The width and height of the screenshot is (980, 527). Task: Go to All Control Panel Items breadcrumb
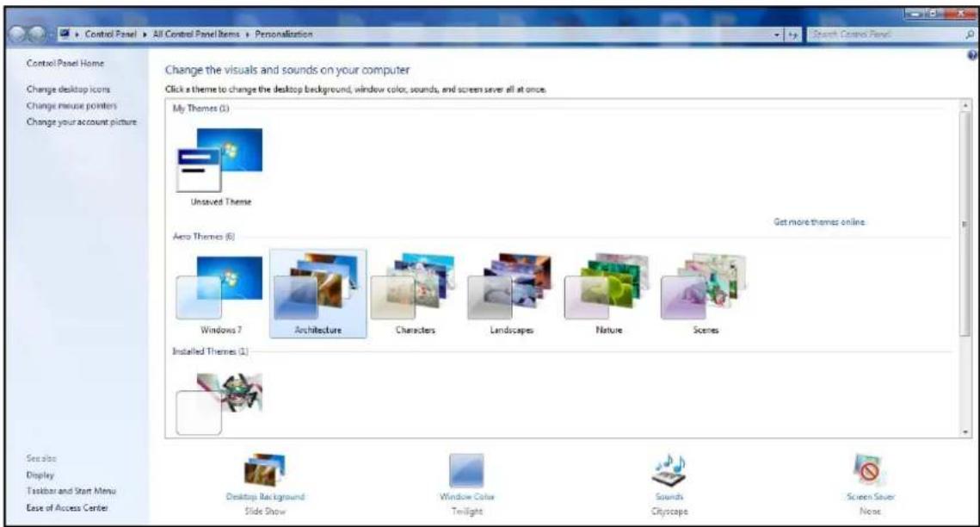[x=196, y=34]
